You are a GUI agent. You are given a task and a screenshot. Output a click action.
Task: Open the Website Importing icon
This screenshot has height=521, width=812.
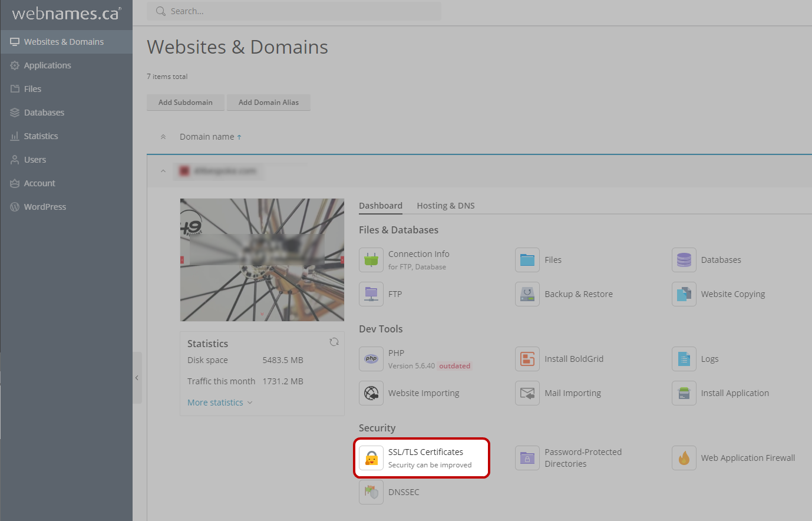click(x=371, y=393)
